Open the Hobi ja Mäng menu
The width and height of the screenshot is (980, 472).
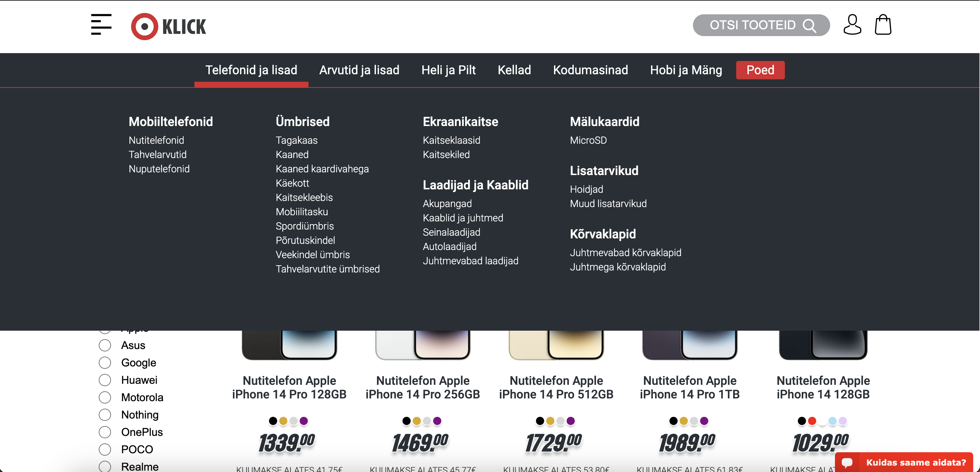pyautogui.click(x=685, y=70)
